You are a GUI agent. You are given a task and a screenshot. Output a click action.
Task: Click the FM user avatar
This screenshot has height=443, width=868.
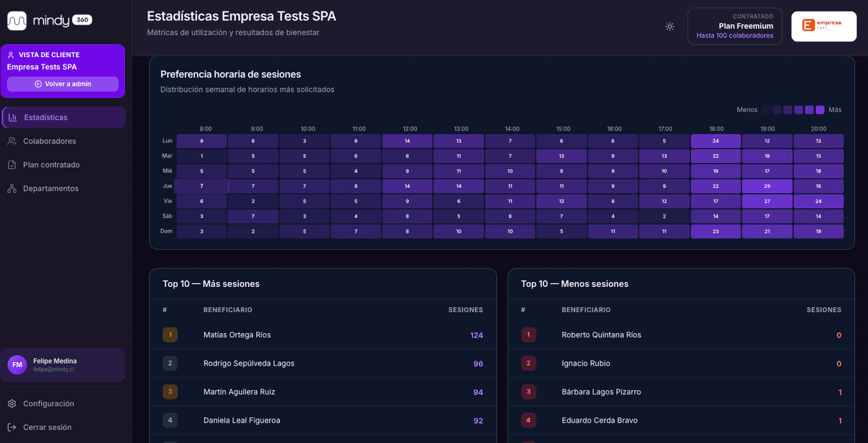pyautogui.click(x=17, y=365)
